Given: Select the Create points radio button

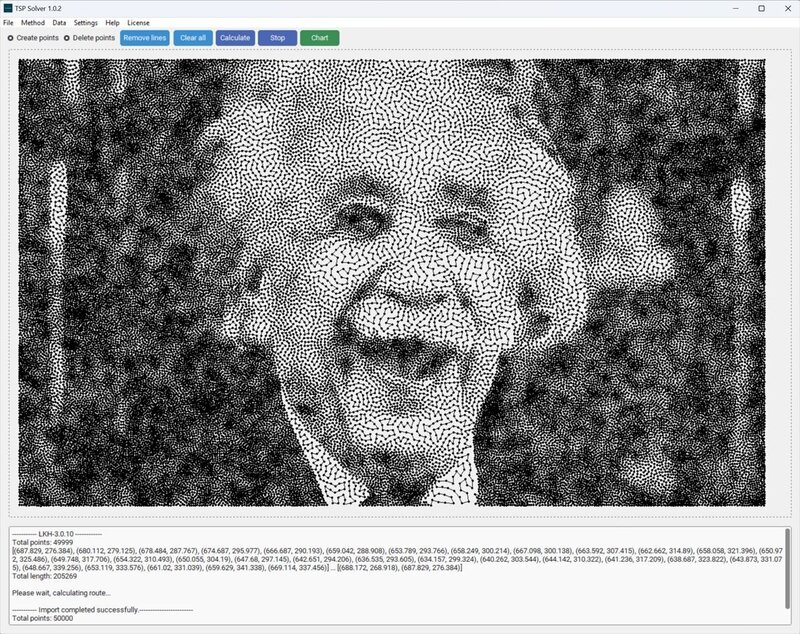Looking at the screenshot, I should 11,38.
